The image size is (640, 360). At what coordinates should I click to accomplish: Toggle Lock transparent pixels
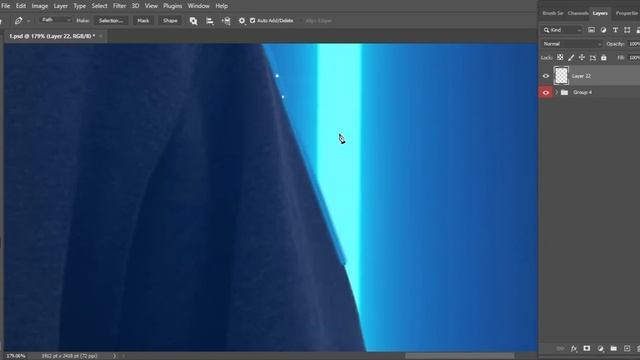pyautogui.click(x=560, y=58)
